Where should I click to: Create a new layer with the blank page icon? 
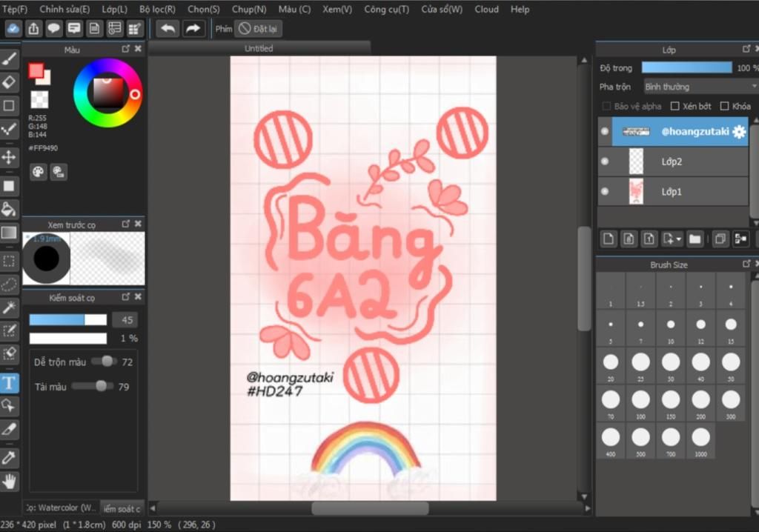[609, 239]
